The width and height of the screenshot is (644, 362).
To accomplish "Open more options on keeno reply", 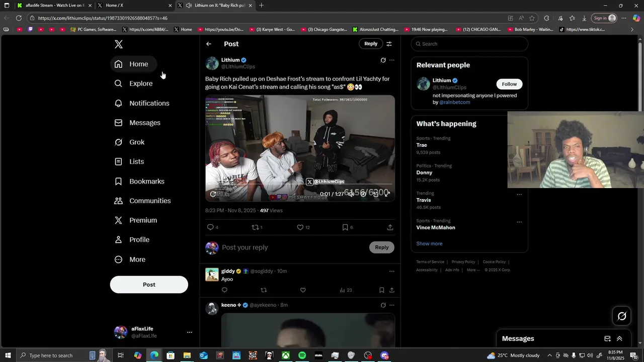I will click(392, 305).
